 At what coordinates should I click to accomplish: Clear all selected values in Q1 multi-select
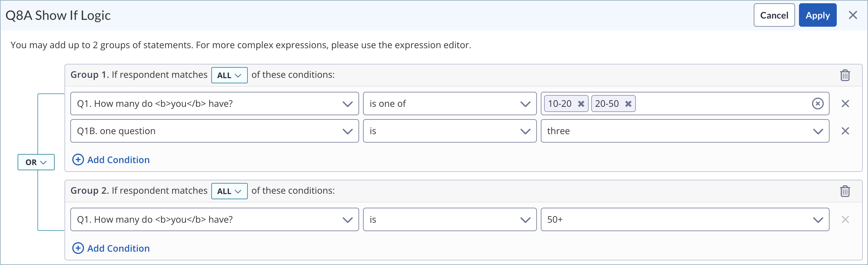click(818, 104)
